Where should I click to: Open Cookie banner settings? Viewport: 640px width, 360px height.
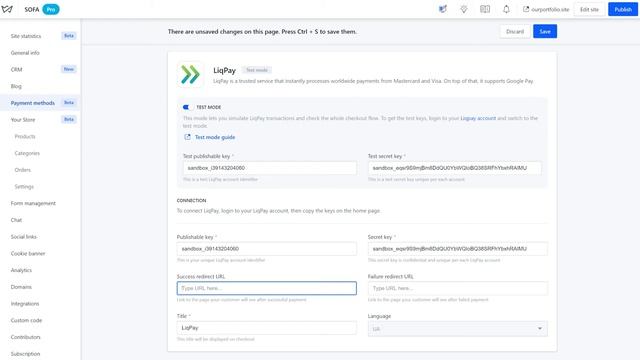pos(28,253)
